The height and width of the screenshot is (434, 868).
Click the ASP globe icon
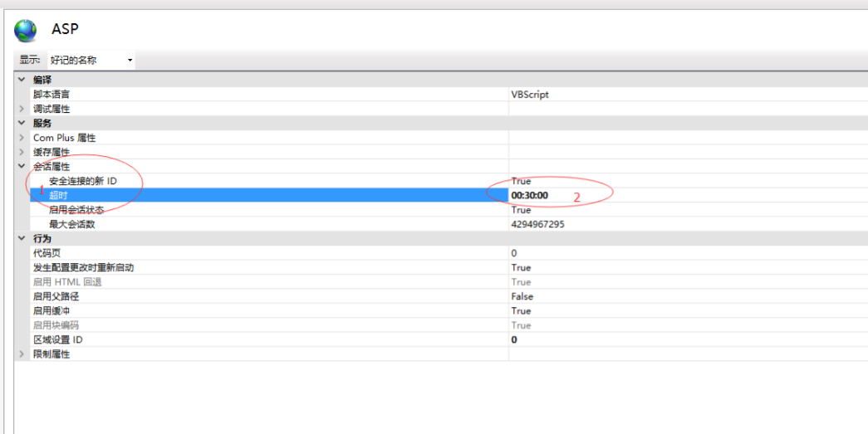[26, 31]
